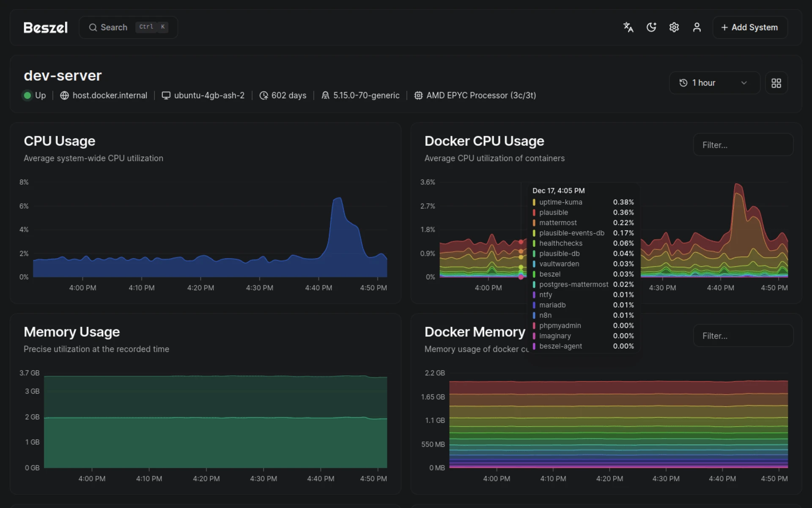
Task: Click the search magnifier icon
Action: coord(93,28)
